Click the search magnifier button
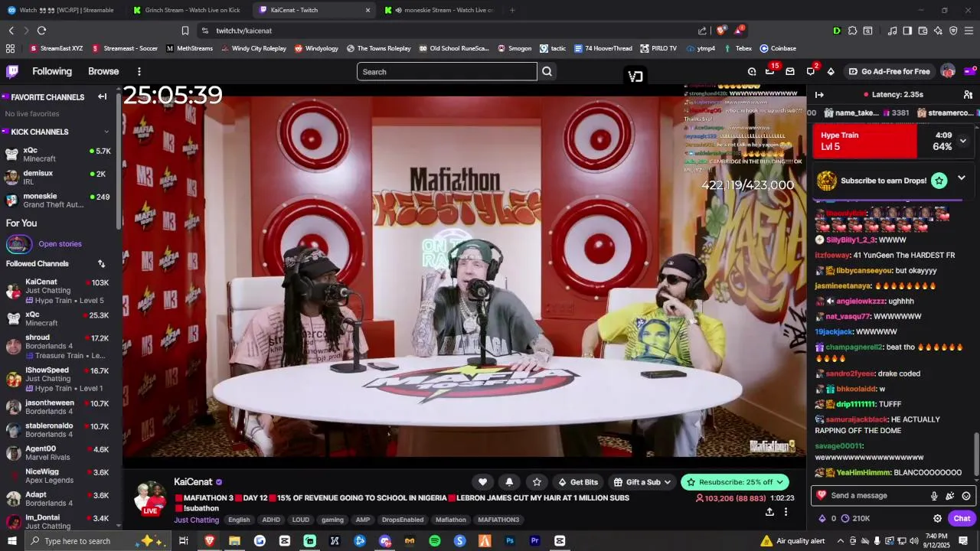The width and height of the screenshot is (980, 551). [547, 71]
